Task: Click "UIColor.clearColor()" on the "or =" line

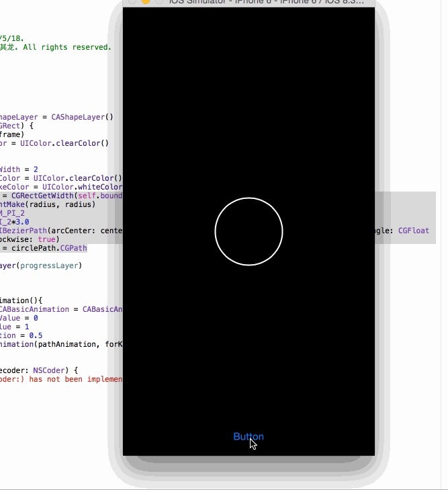Action: click(x=64, y=143)
